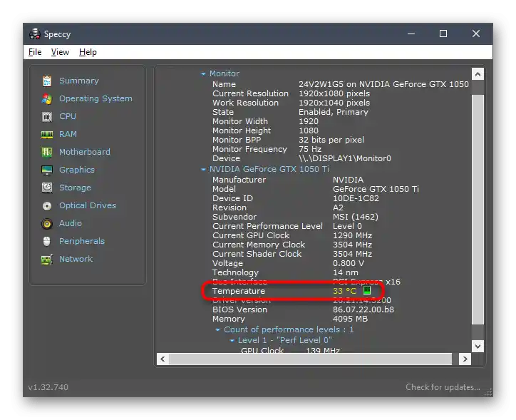Open the Help menu
The width and height of the screenshot is (516, 420).
point(88,52)
